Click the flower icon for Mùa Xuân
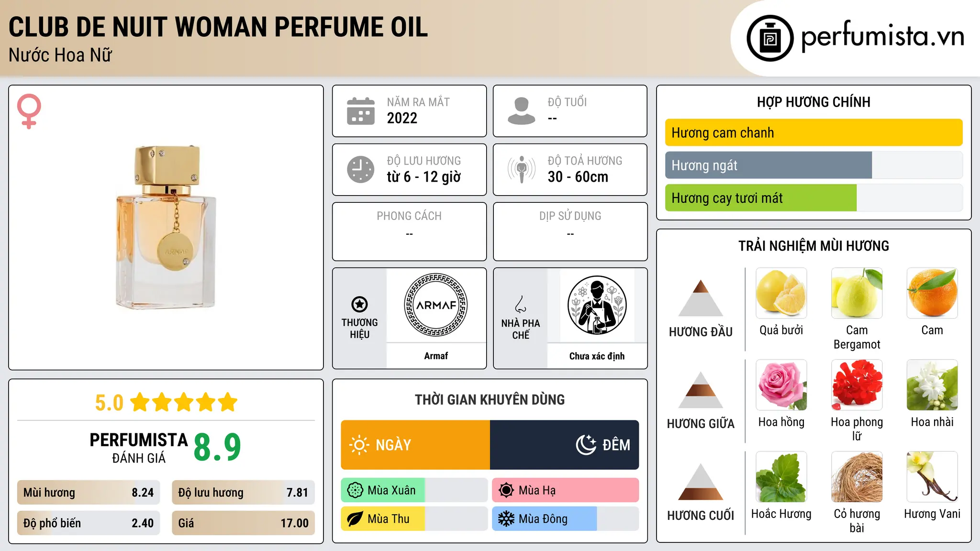Image resolution: width=980 pixels, height=551 pixels. pyautogui.click(x=355, y=490)
